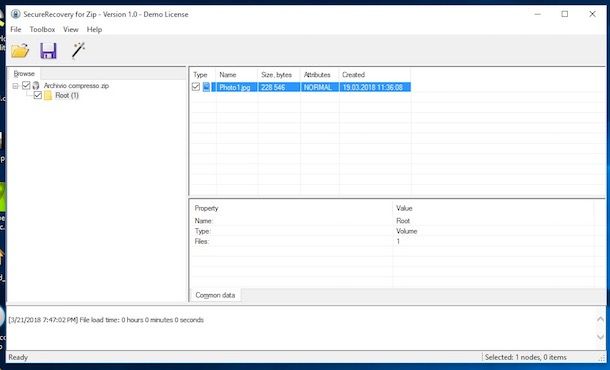Click the zip archive icon in tree

pos(36,86)
